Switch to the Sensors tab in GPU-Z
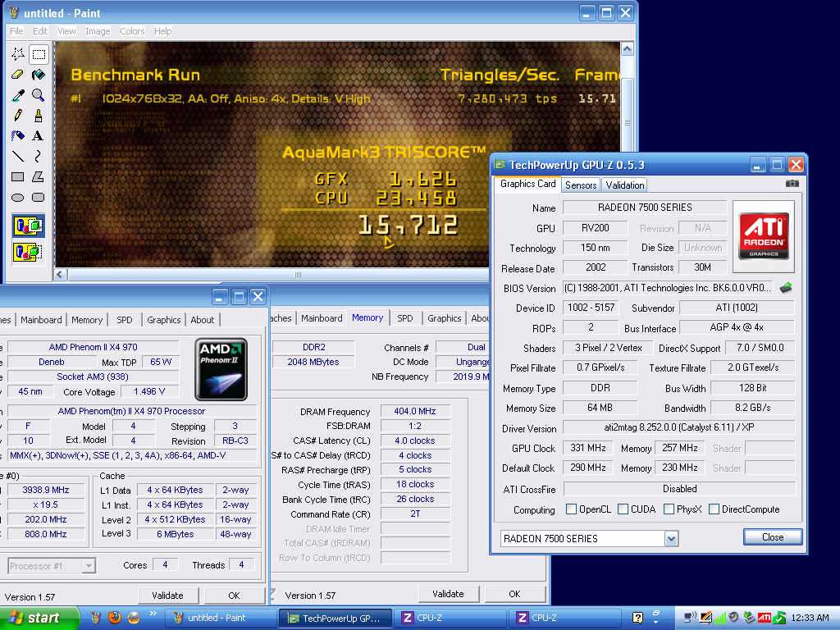Viewport: 840px width, 630px height. (x=581, y=185)
